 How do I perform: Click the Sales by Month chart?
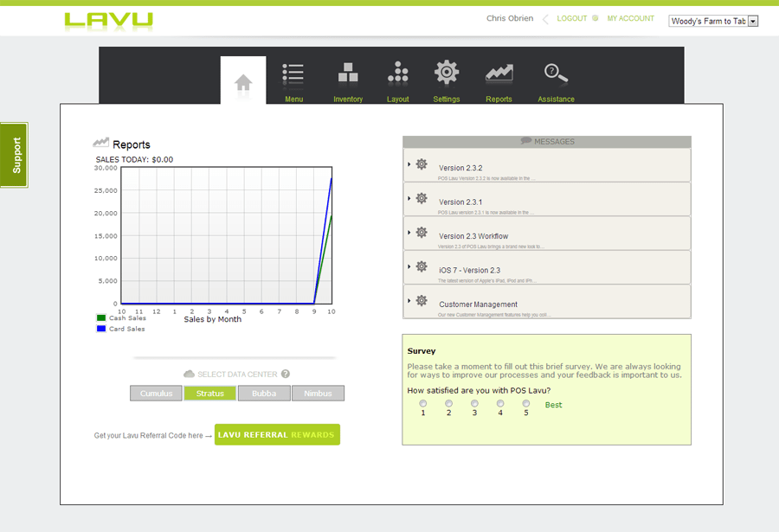point(227,235)
